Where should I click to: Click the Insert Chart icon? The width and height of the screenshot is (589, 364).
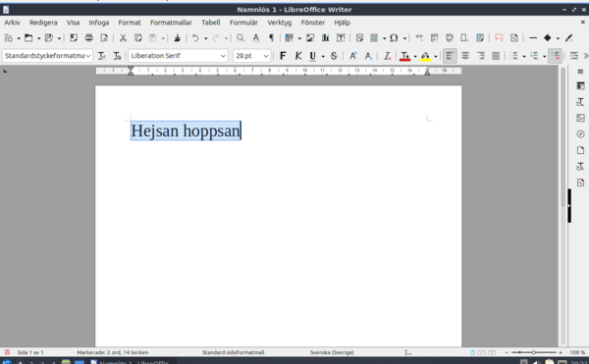click(x=325, y=38)
